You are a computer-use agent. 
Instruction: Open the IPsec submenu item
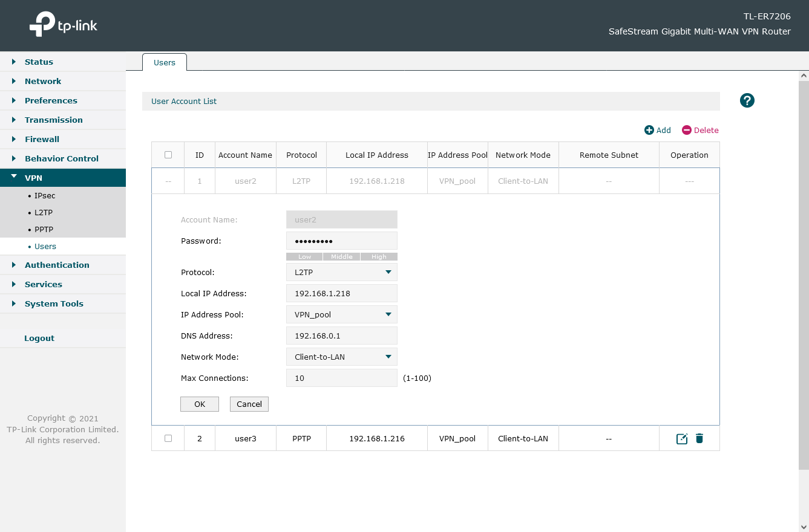[x=45, y=196]
